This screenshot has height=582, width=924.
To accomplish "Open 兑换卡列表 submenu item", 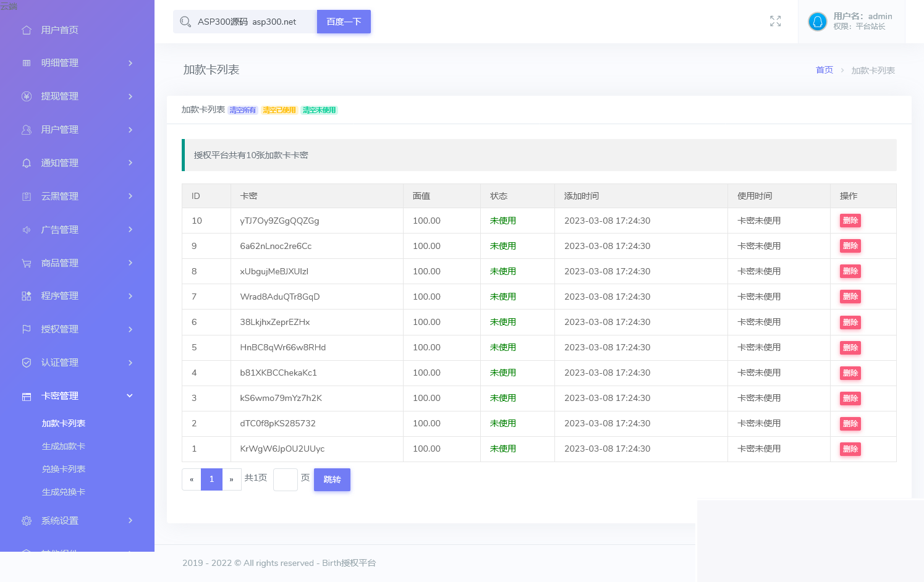I will point(64,469).
